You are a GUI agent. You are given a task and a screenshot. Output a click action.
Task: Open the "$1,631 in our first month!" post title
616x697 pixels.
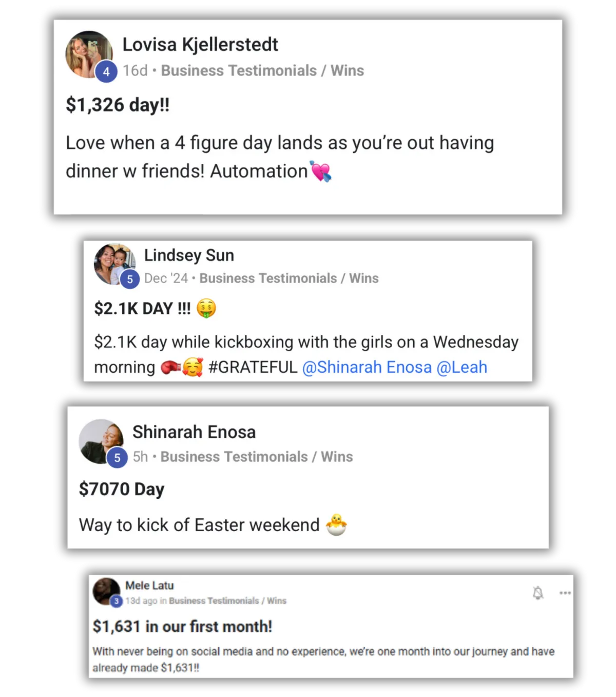[x=182, y=627]
